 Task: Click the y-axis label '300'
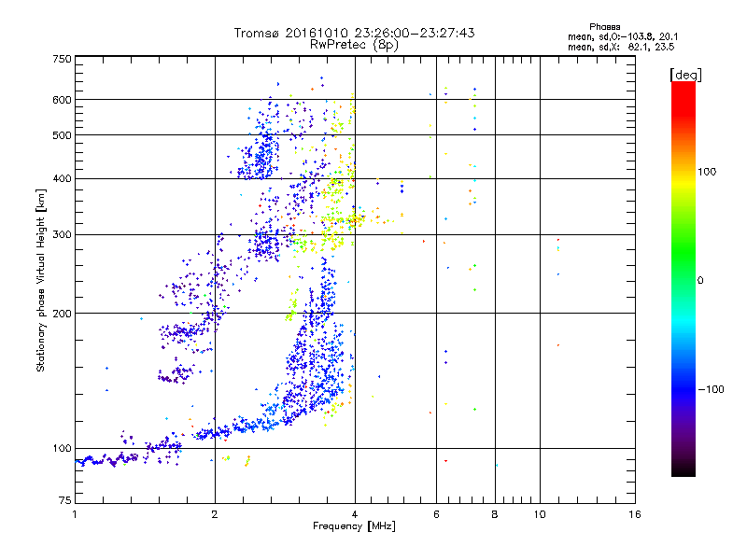point(62,234)
